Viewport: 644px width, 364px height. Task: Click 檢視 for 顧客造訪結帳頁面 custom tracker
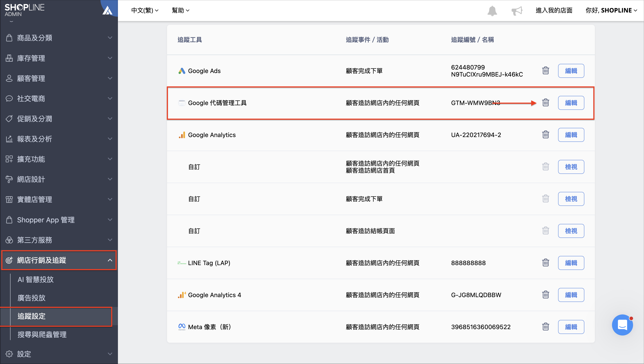tap(571, 231)
